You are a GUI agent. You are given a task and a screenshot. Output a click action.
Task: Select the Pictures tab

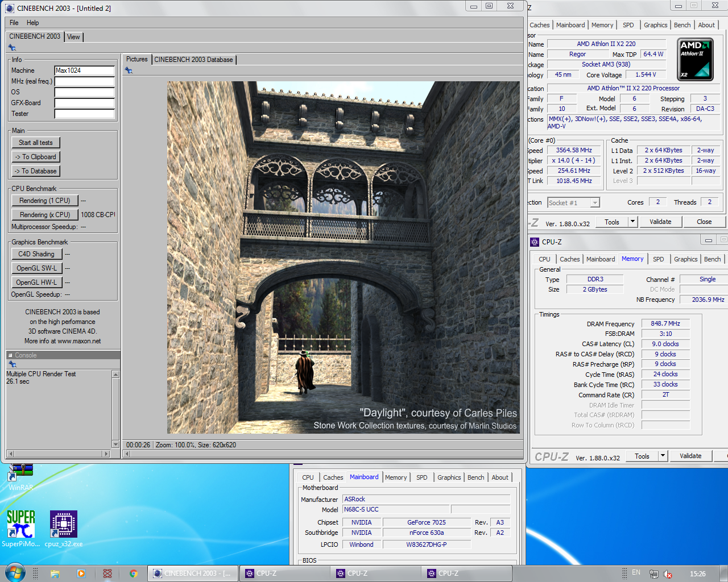coord(136,59)
